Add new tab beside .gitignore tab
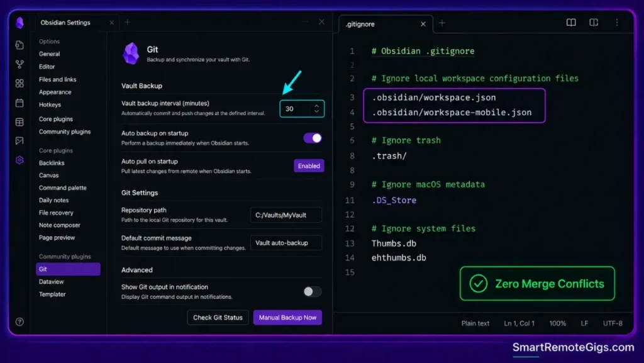 (x=442, y=23)
